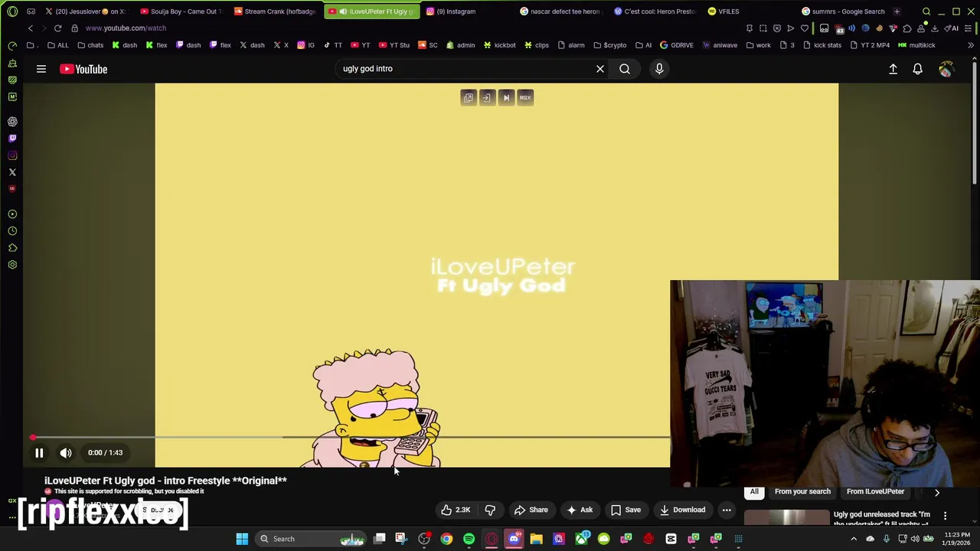This screenshot has height=551, width=980.
Task: Select the All filter chip
Action: (x=754, y=491)
